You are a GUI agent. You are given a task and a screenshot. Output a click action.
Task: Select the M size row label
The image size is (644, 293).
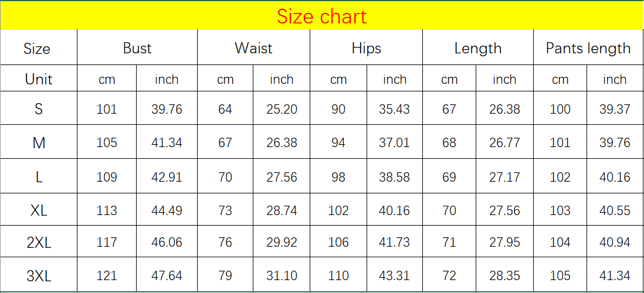39,143
